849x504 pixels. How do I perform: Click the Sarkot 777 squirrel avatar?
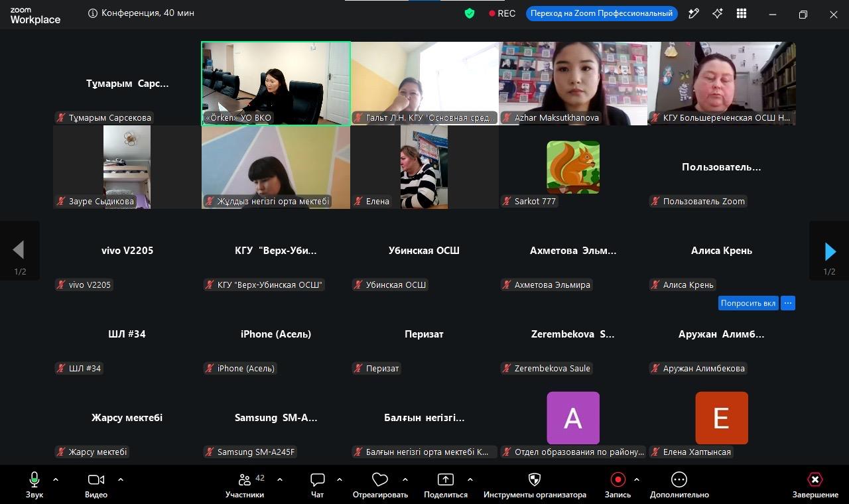[x=573, y=167]
